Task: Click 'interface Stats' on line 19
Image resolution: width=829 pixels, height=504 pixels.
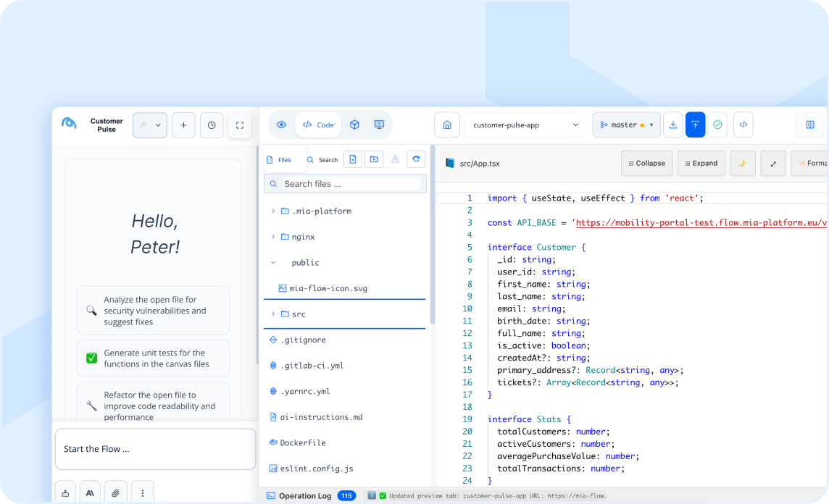Action: (x=524, y=419)
